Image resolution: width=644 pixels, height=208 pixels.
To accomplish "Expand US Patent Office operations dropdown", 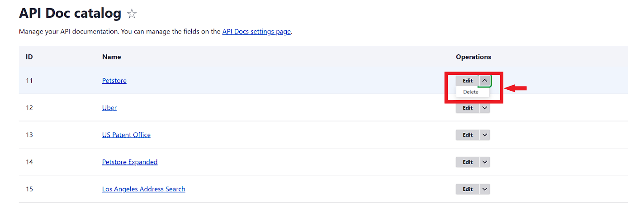I will tap(484, 135).
